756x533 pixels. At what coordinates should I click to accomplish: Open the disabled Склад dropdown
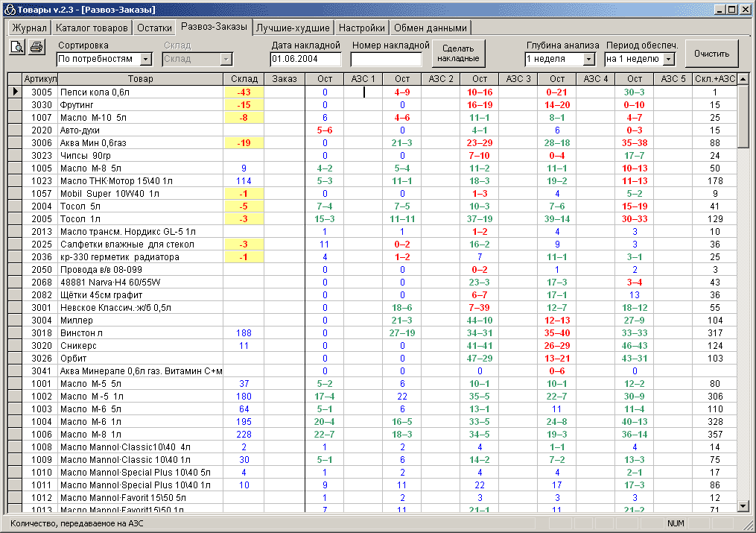coord(226,59)
